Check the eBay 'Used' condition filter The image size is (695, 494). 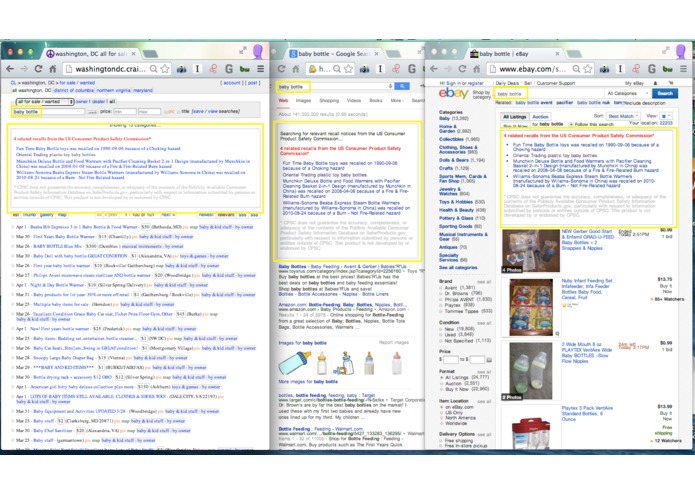(441, 335)
